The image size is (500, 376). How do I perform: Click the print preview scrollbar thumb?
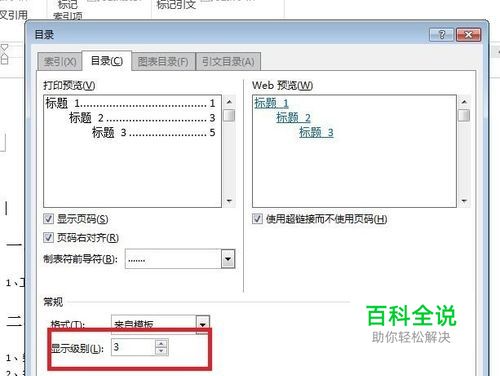pyautogui.click(x=229, y=116)
